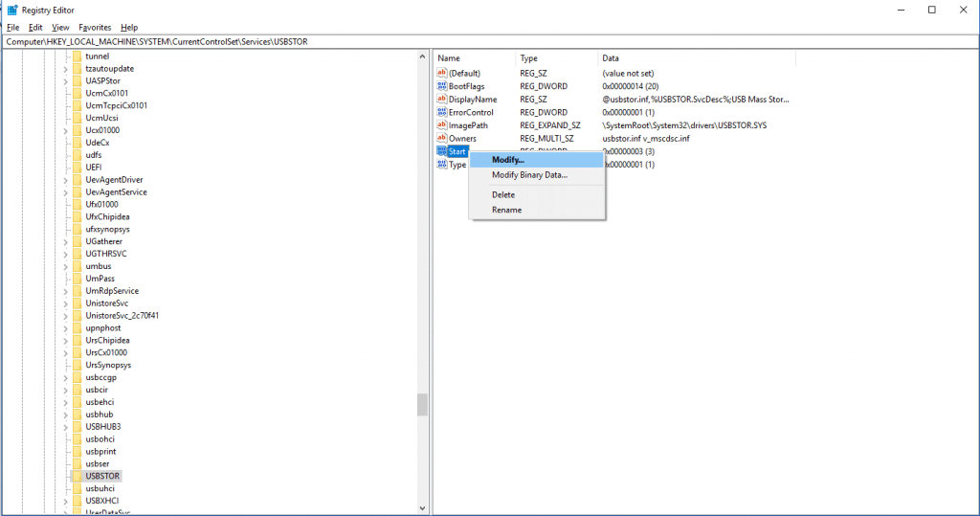Choose Delete in the context menu

(x=502, y=195)
